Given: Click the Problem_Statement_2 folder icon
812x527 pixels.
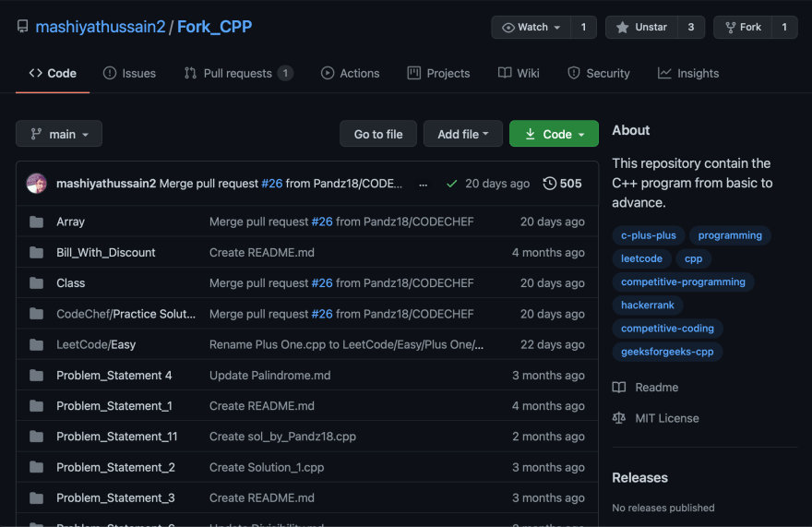Looking at the screenshot, I should tap(36, 467).
